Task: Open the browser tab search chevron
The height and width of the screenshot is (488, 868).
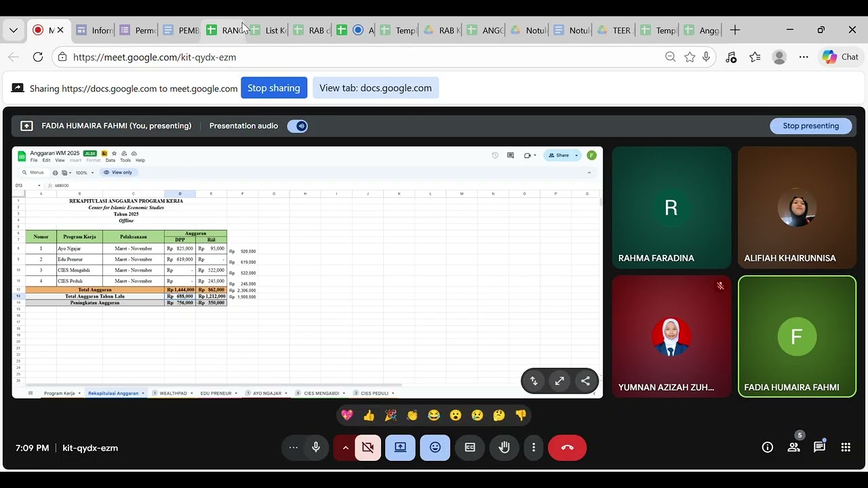Action: coord(14,30)
